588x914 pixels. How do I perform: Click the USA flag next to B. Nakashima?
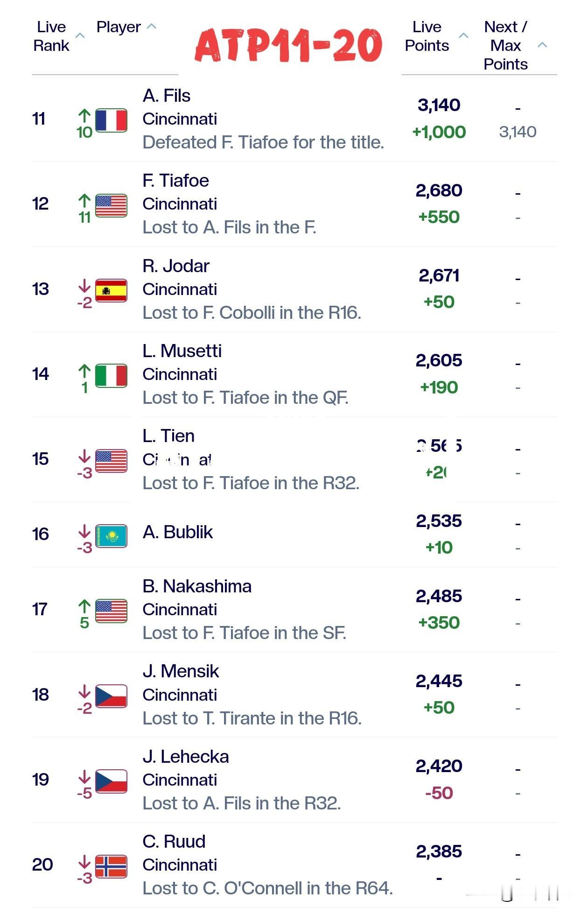pos(111,611)
